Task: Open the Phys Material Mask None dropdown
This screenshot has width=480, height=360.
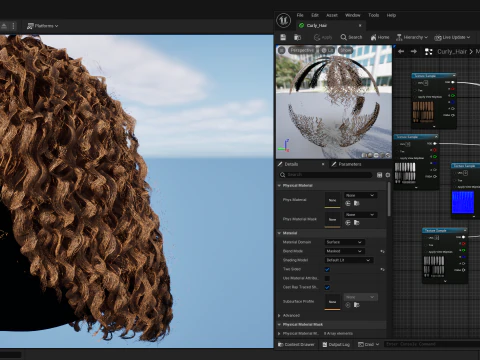Action: pos(360,215)
